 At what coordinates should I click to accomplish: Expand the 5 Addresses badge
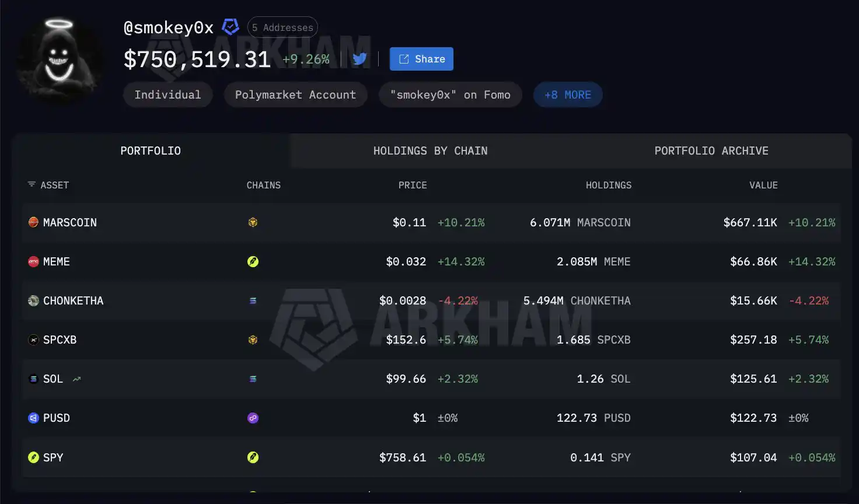[x=282, y=27]
